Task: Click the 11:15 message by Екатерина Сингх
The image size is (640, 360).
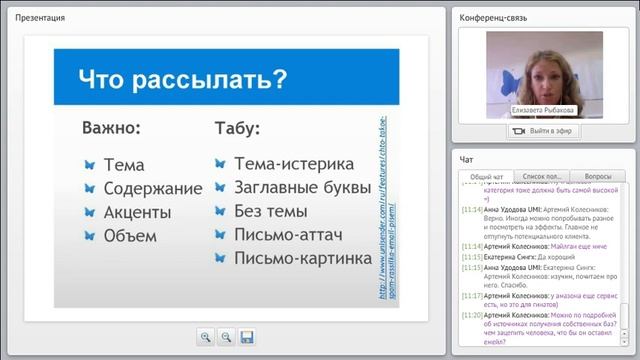Action: tap(518, 257)
